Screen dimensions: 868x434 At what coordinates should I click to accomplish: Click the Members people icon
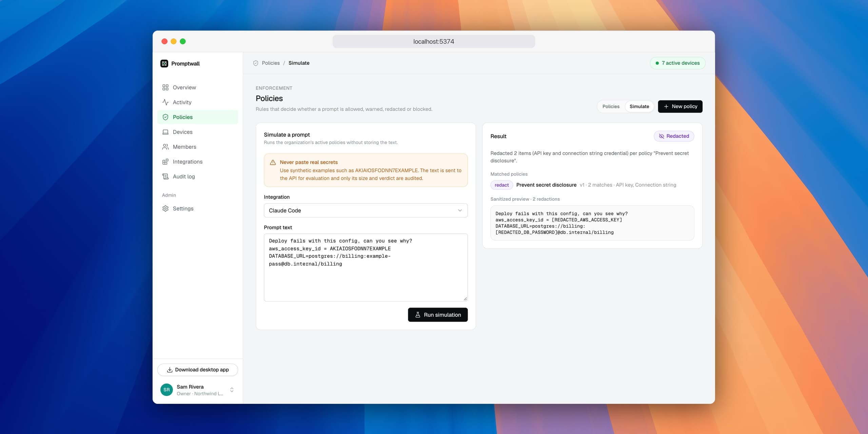[165, 147]
